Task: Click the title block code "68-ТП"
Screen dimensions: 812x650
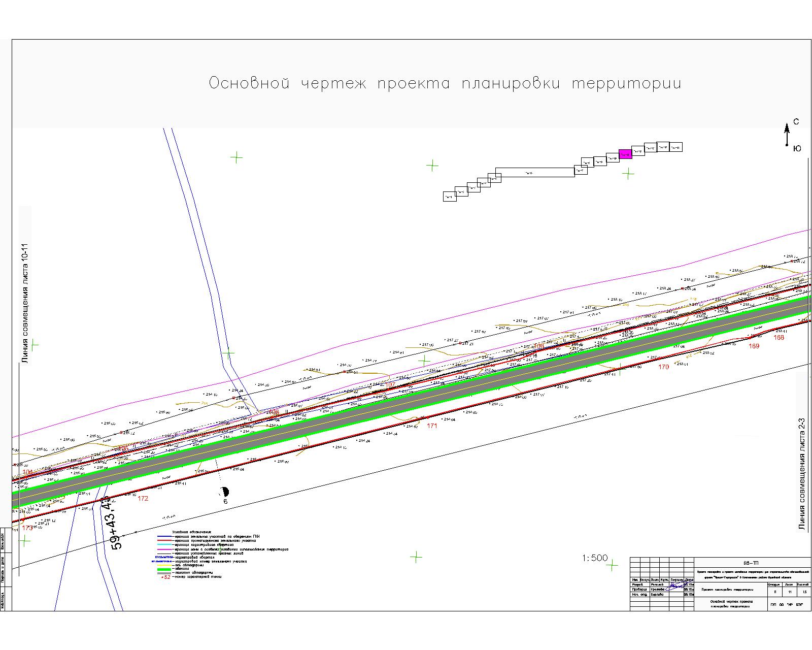Action: 751,563
